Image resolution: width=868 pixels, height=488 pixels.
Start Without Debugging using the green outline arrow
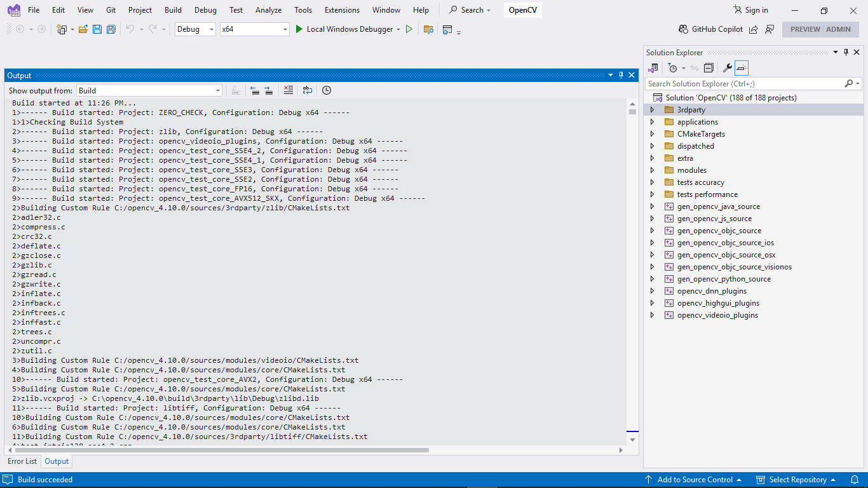click(409, 29)
